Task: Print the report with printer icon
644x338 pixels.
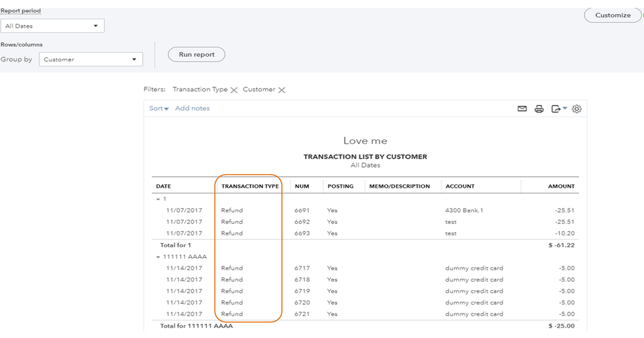Action: [x=539, y=109]
